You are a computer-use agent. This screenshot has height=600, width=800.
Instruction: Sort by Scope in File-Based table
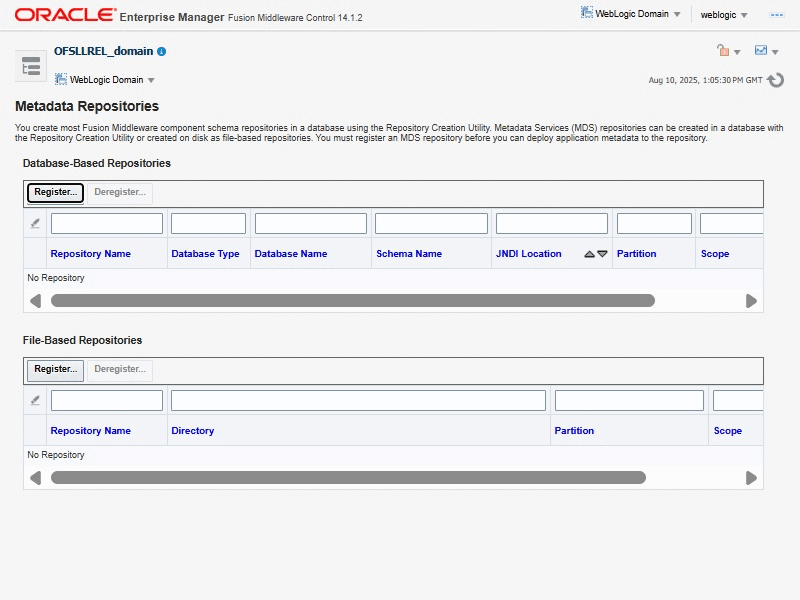pyautogui.click(x=728, y=431)
